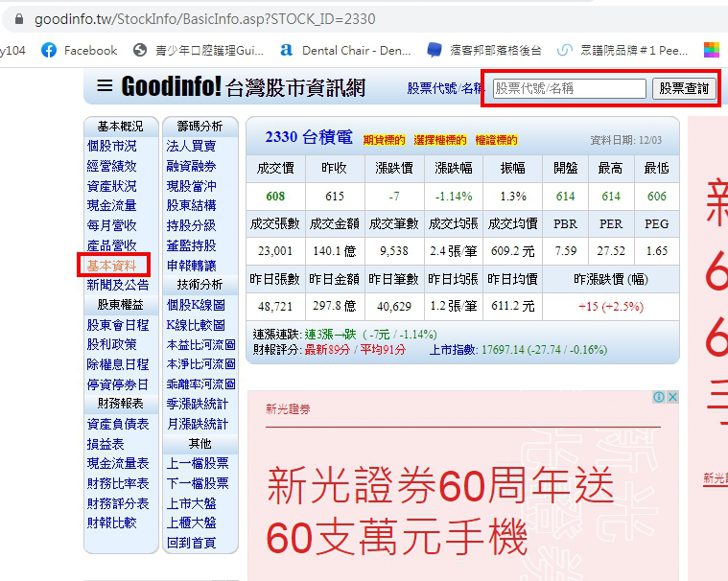Open the 上櫃大盤 link
The width and height of the screenshot is (728, 581).
(191, 523)
